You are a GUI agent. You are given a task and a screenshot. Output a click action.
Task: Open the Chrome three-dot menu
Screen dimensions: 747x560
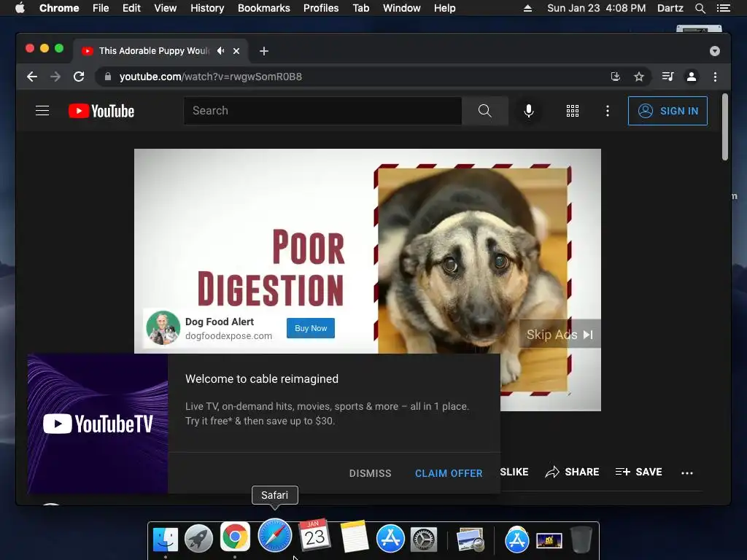point(715,77)
